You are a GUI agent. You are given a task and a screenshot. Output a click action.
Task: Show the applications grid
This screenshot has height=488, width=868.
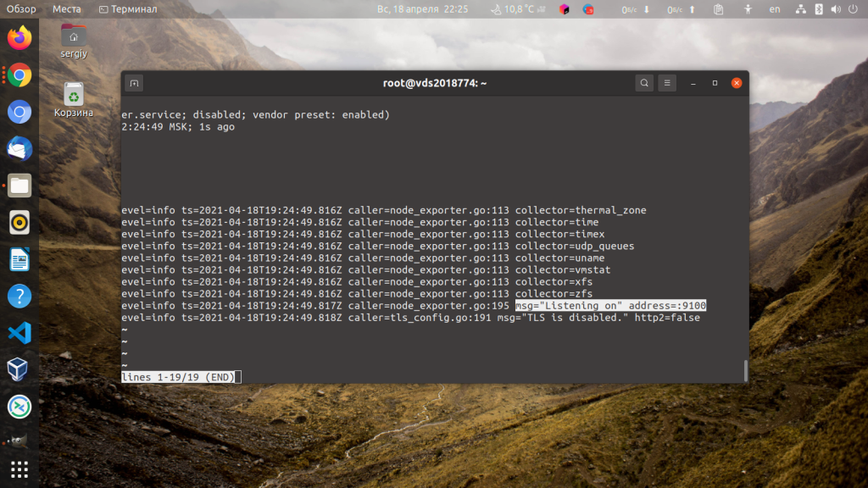(19, 469)
